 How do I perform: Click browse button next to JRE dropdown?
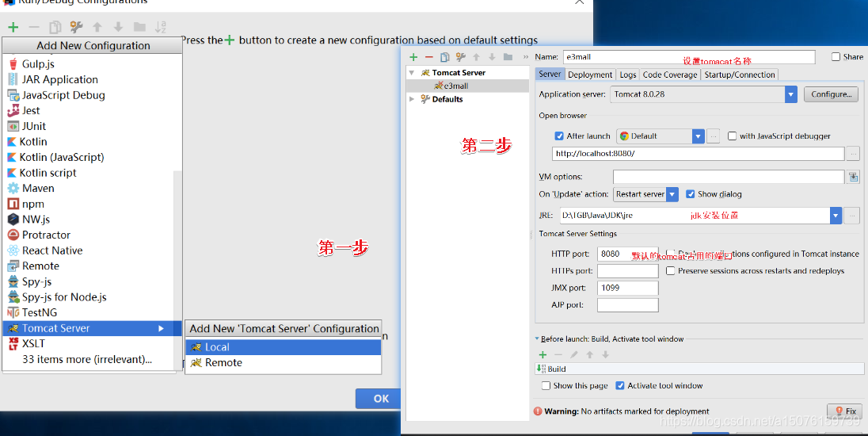(x=852, y=216)
